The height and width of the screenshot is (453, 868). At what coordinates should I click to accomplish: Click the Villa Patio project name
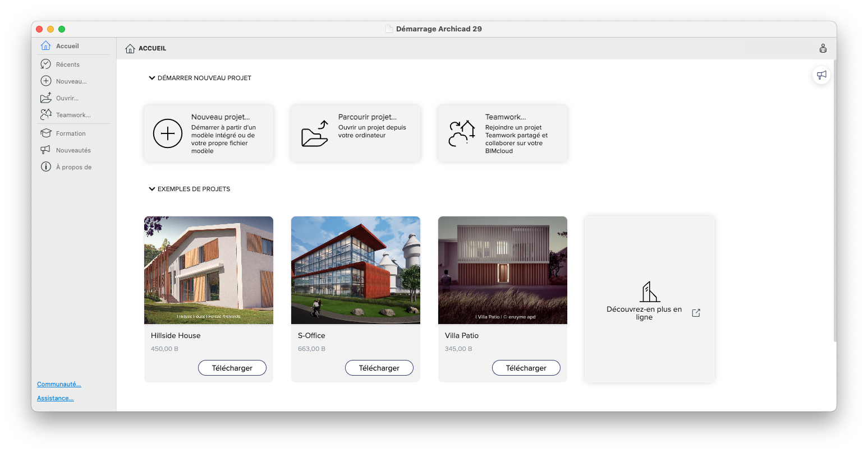[x=462, y=335]
